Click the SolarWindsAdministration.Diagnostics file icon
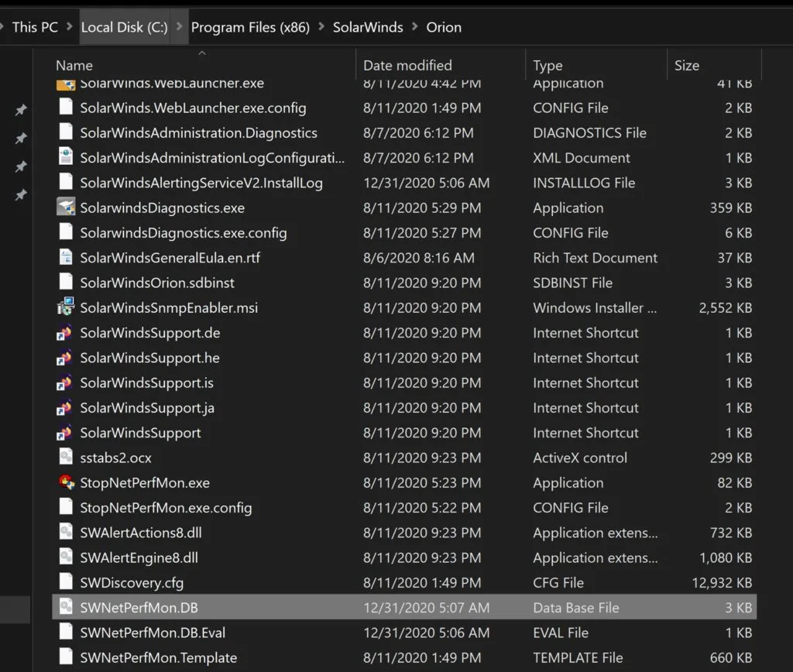Screen dimensions: 793x672 (x=66, y=132)
